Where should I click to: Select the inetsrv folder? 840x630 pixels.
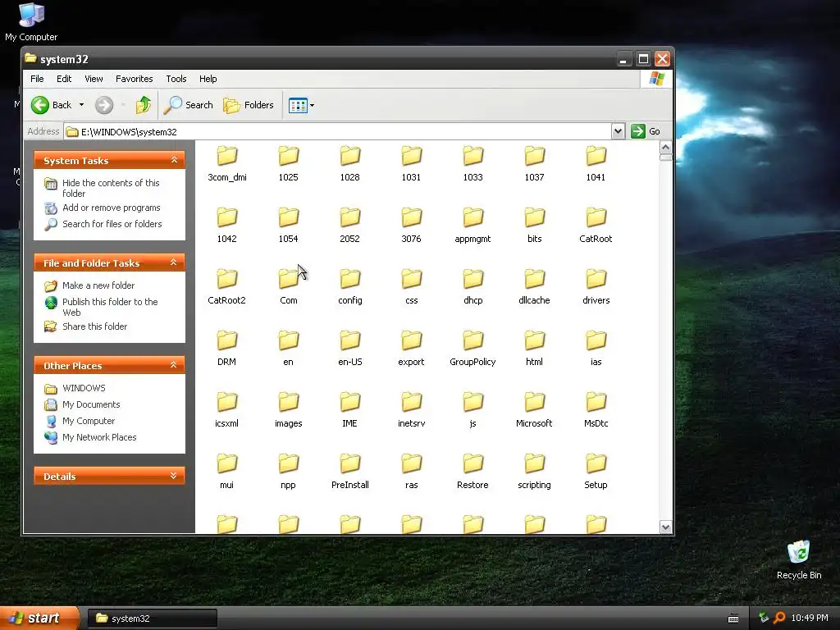[412, 410]
